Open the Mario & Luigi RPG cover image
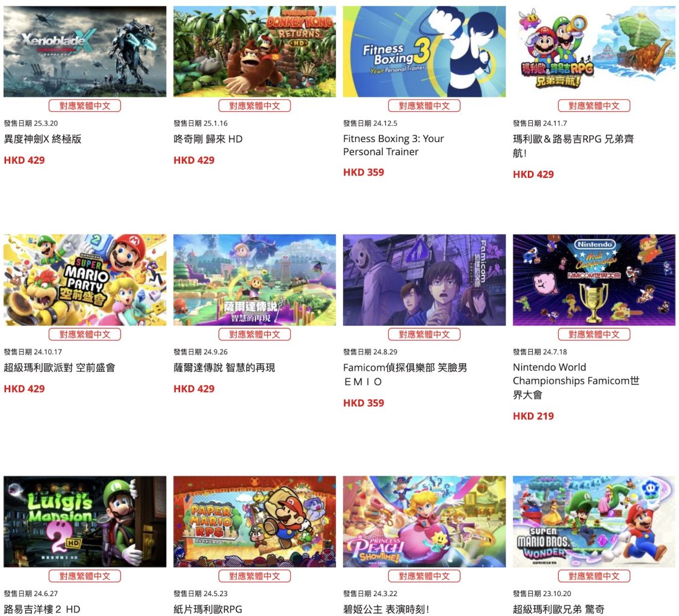The height and width of the screenshot is (616, 679). click(x=594, y=51)
